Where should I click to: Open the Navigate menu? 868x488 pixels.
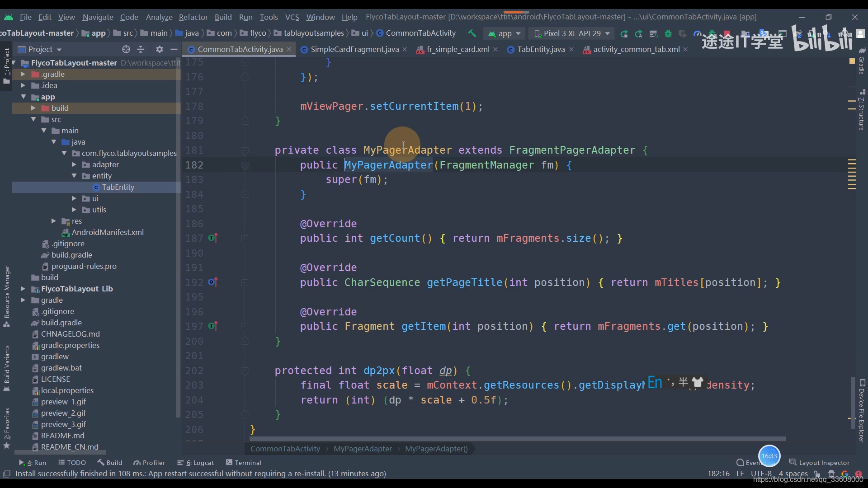[x=98, y=17]
